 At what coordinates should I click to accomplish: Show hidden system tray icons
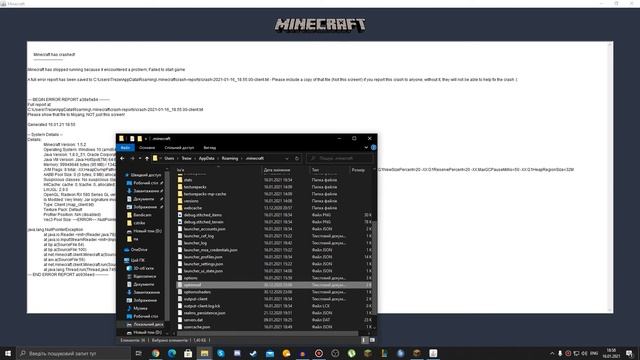(x=552, y=353)
